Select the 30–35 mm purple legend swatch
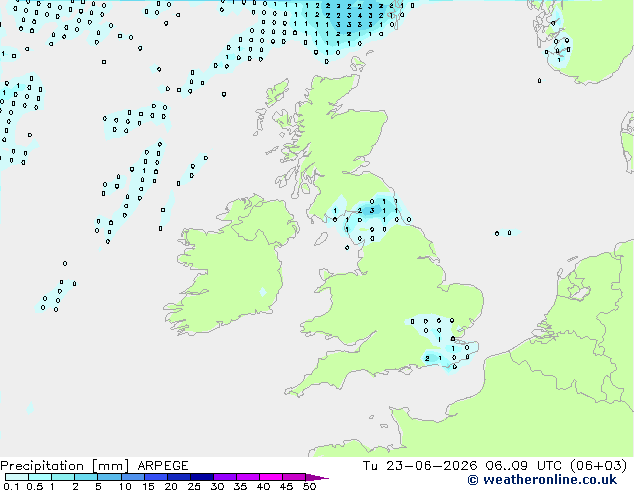 coord(224,477)
